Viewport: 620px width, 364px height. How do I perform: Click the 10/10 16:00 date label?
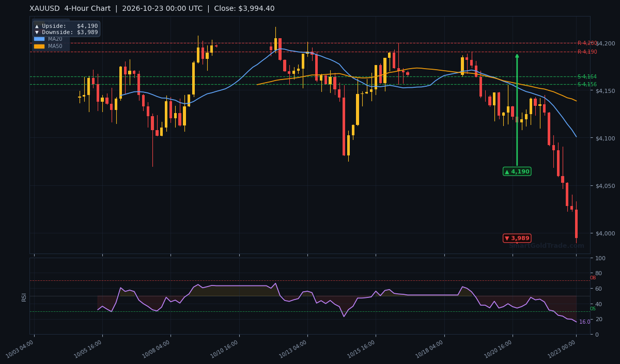pyautogui.click(x=225, y=349)
